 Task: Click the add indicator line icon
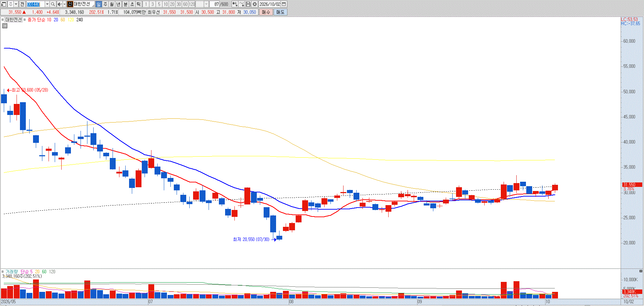point(242,4)
